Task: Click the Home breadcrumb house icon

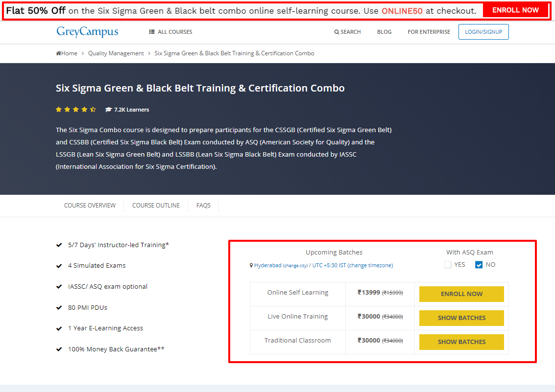Action: coord(58,53)
